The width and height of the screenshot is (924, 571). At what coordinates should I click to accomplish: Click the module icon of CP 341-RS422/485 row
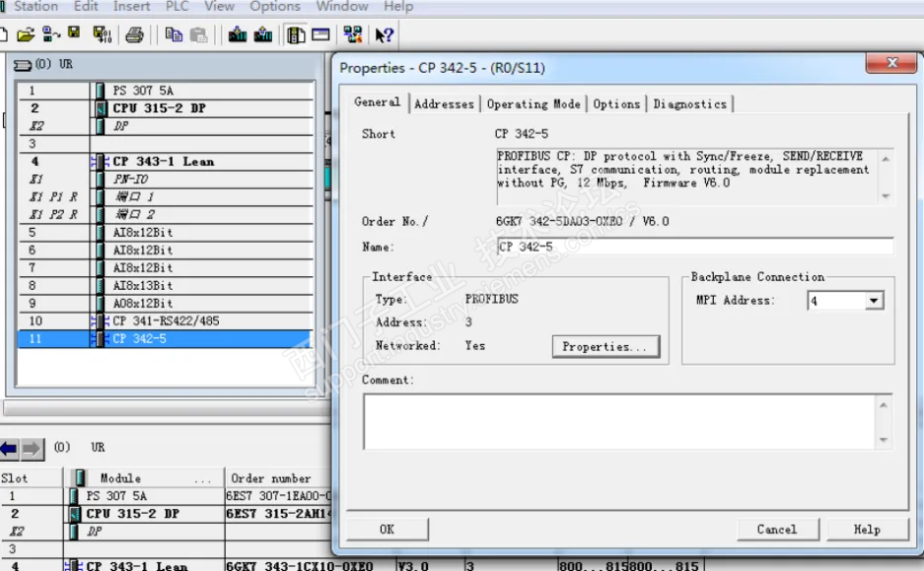pyautogui.click(x=101, y=321)
